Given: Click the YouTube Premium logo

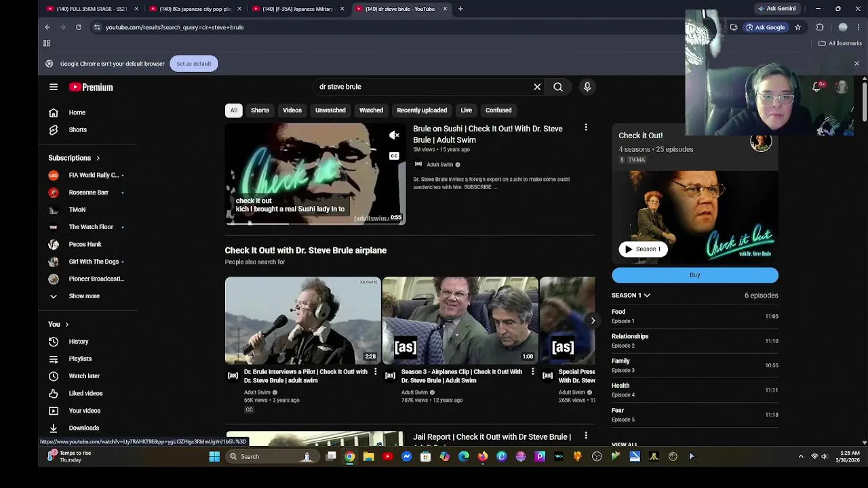Looking at the screenshot, I should coord(91,87).
